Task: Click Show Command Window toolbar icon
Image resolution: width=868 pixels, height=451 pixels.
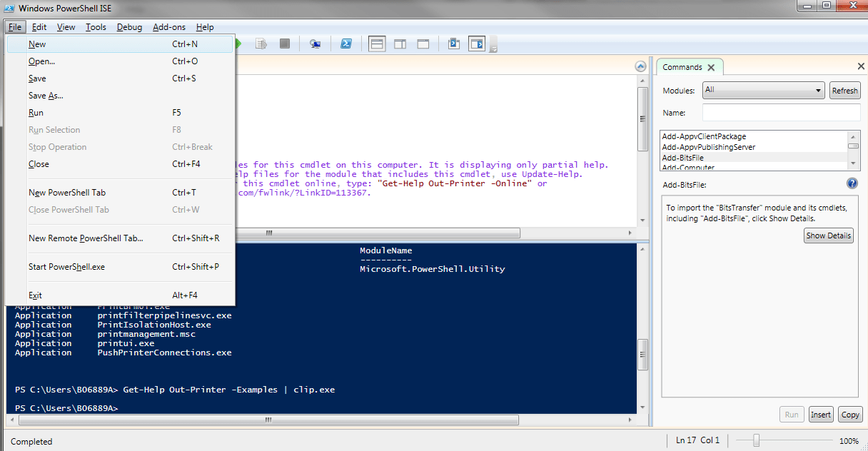Action: pos(453,44)
